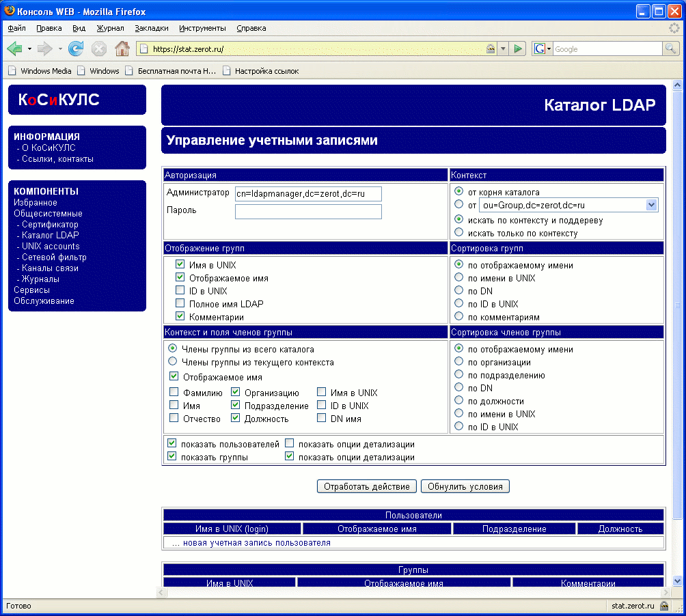The width and height of the screenshot is (686, 616).
Task: Open новая учетная запись пользователя link
Action: tap(257, 542)
